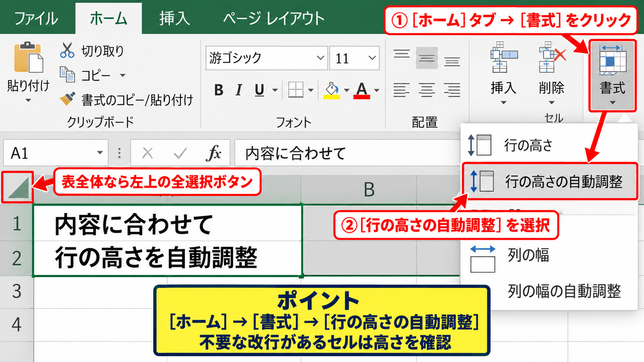The height and width of the screenshot is (362, 644).
Task: Click the formula bar text 内容に合わせて
Action: 295,153
